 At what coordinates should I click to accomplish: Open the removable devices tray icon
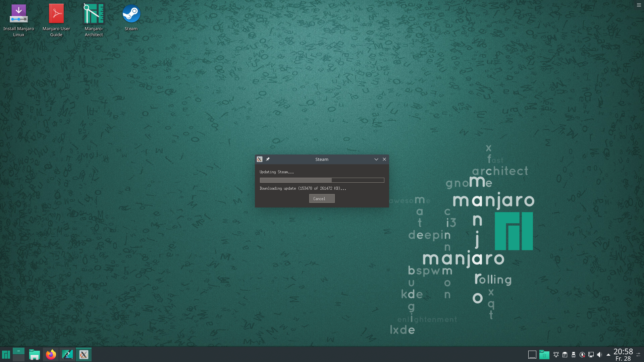tap(574, 355)
